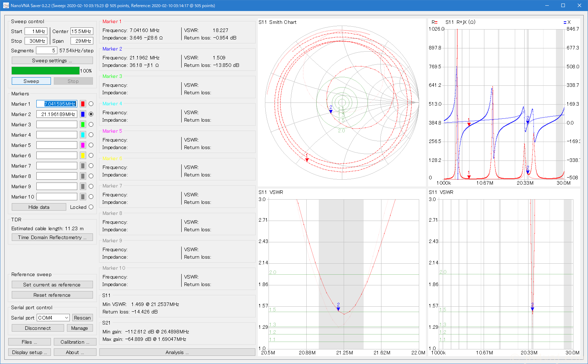Viewport: 588px width, 364px height.
Task: Click the empty Marker 3 frequency field
Action: [x=57, y=125]
